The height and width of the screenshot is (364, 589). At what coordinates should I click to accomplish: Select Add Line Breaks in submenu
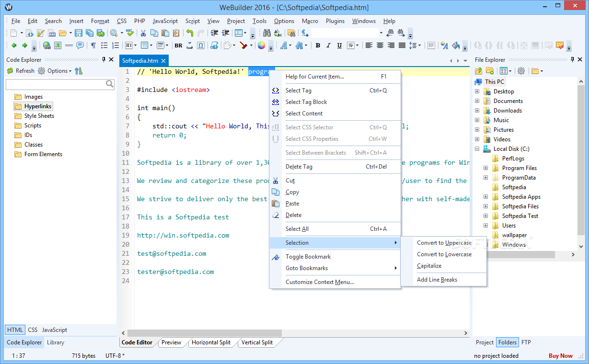point(443,280)
